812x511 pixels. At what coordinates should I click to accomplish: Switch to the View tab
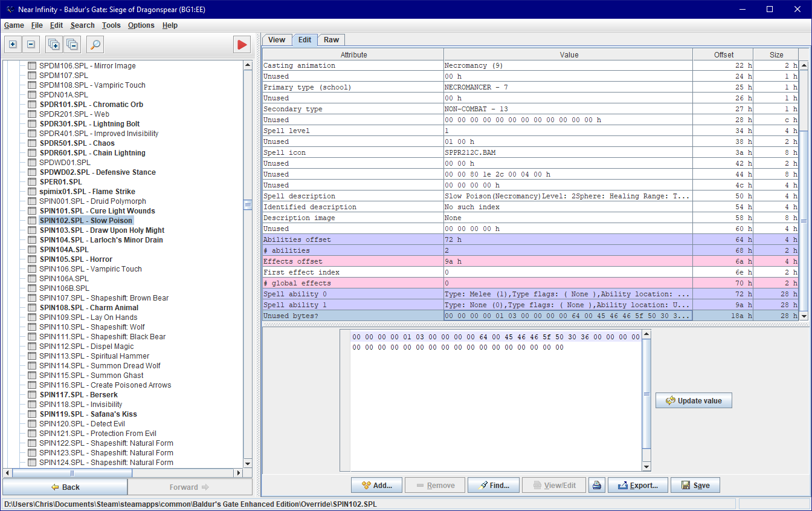277,40
